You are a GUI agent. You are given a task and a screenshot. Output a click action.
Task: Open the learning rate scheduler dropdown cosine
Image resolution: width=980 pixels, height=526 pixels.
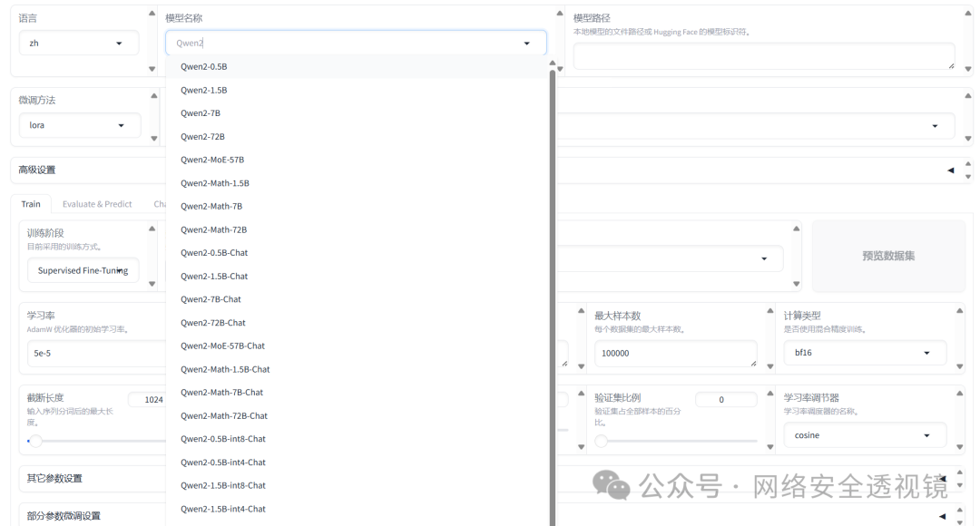865,435
